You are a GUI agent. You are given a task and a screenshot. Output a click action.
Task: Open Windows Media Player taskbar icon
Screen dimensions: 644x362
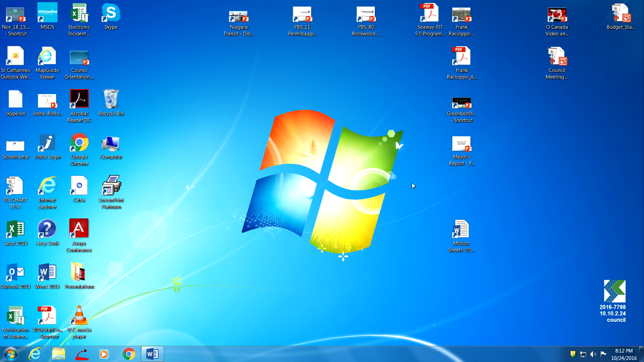coord(104,354)
